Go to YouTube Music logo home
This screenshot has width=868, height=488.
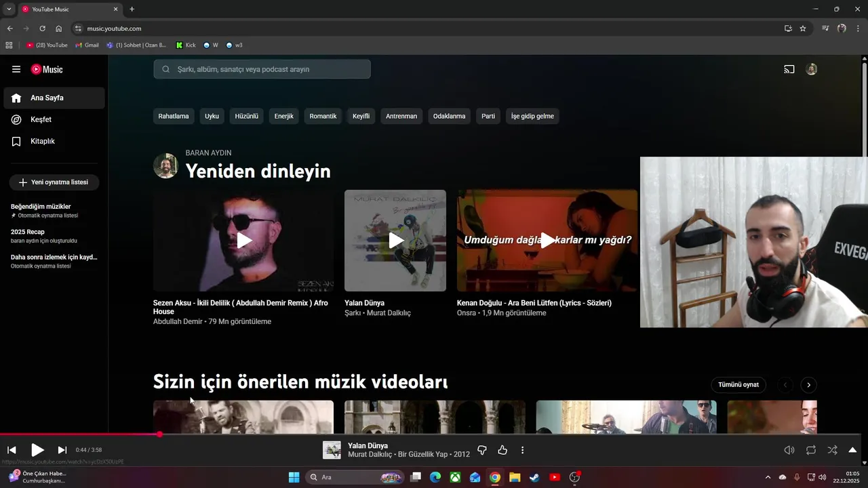[x=47, y=69]
